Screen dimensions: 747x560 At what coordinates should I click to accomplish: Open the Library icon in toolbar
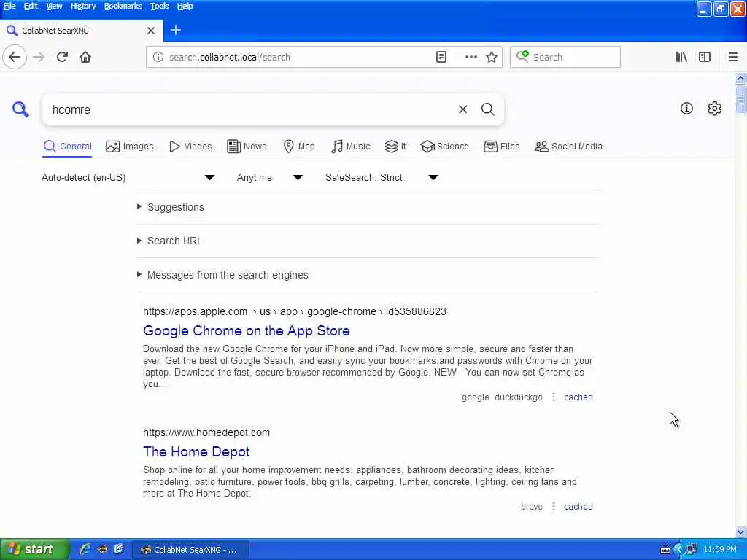(x=681, y=57)
